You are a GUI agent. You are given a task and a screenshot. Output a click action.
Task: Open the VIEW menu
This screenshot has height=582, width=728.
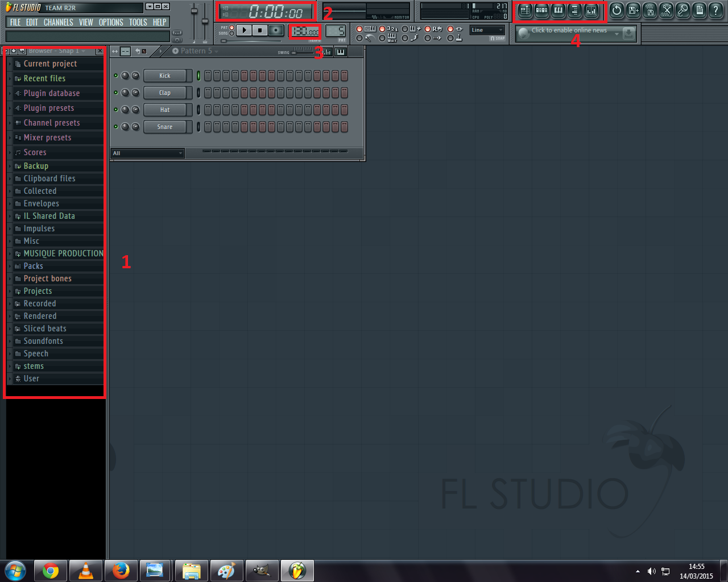pos(86,22)
